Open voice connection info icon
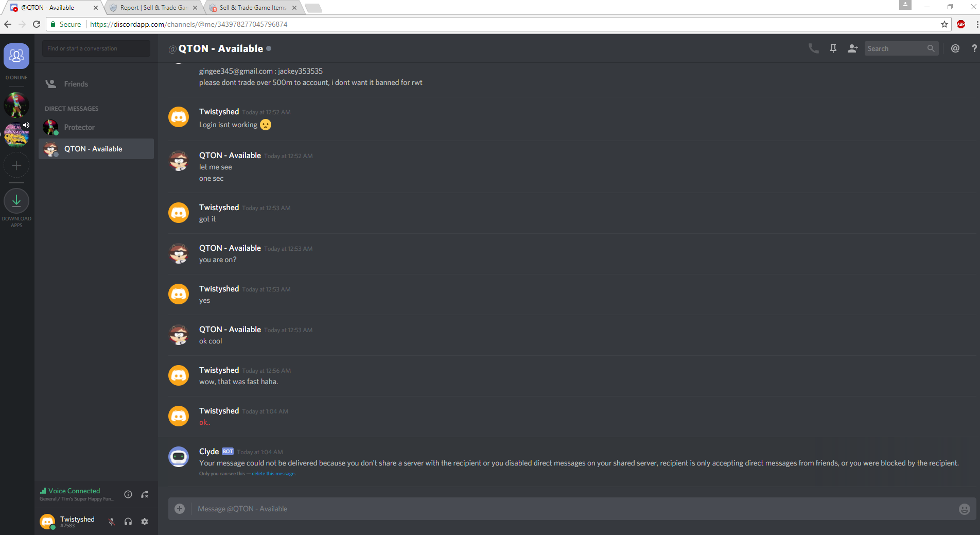Screen dimensions: 980x535 point(128,494)
